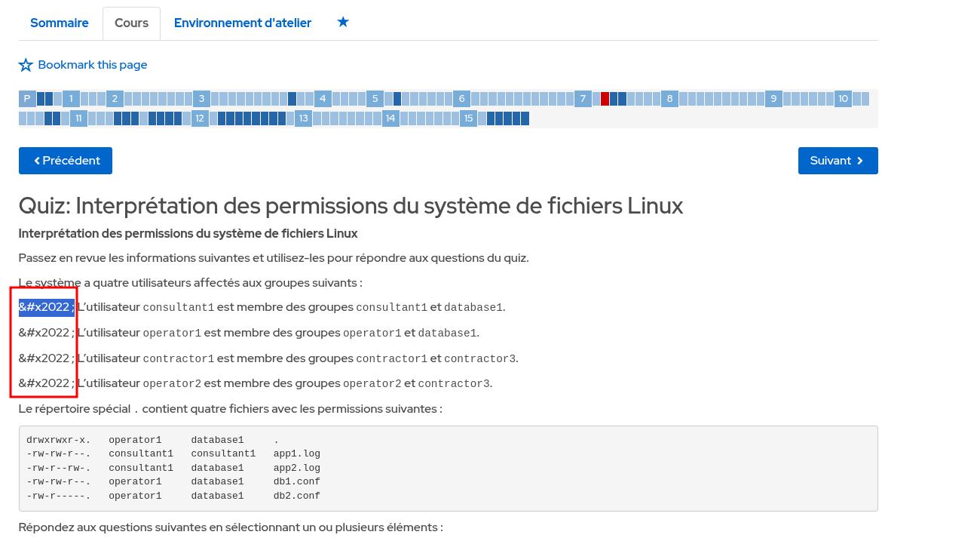This screenshot has height=541, width=980.
Task: Click the Bookmark this page link
Action: click(92, 65)
